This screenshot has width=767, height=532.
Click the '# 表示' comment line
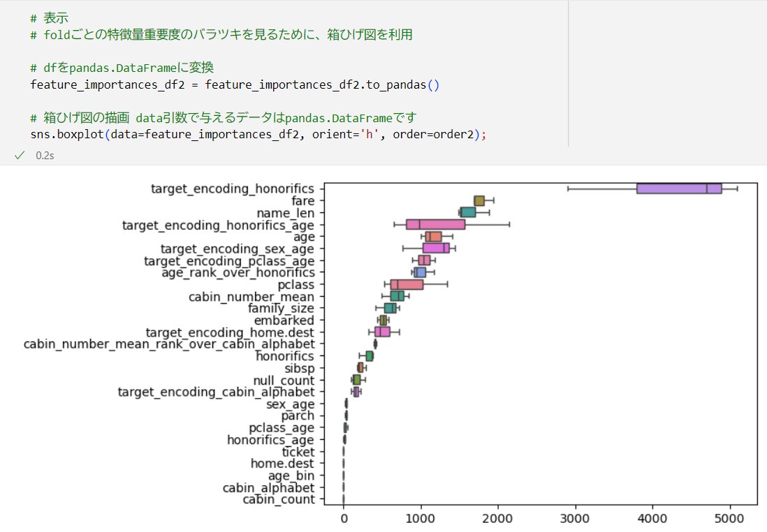pyautogui.click(x=49, y=18)
